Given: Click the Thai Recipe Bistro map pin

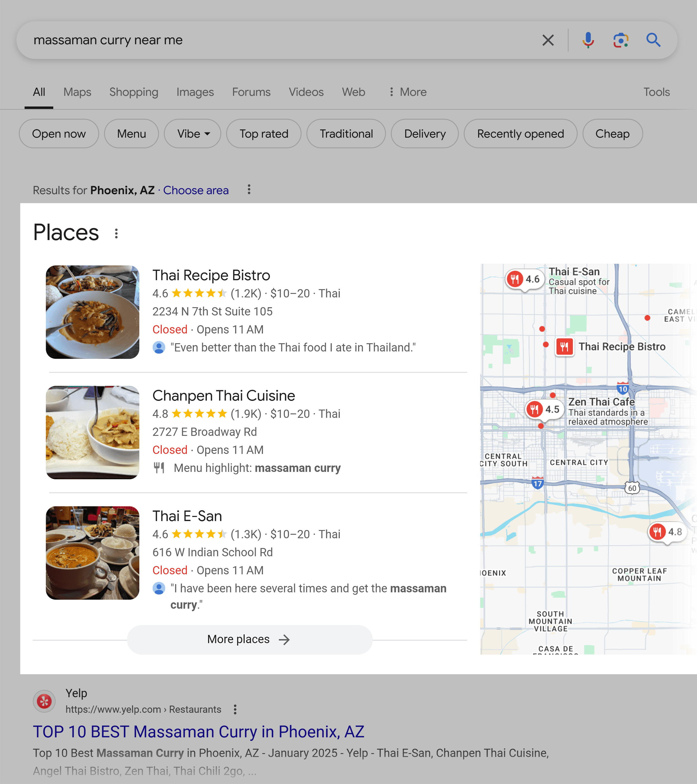Looking at the screenshot, I should point(564,347).
